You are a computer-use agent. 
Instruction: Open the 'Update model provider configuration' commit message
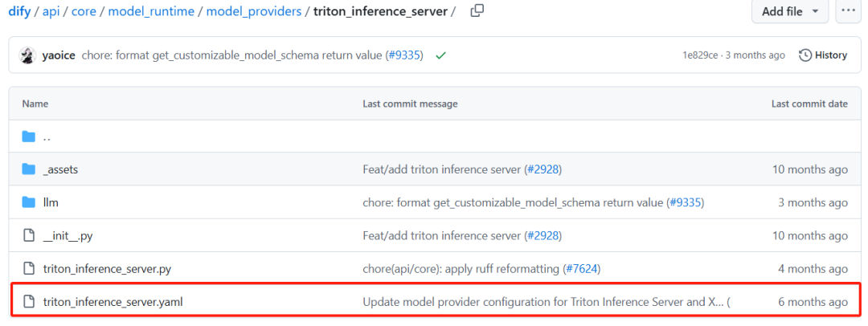pos(542,302)
